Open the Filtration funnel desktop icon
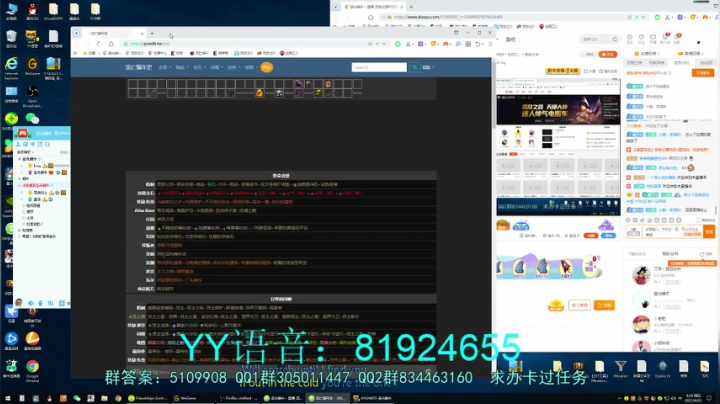The image size is (720, 404). pyautogui.click(x=620, y=366)
